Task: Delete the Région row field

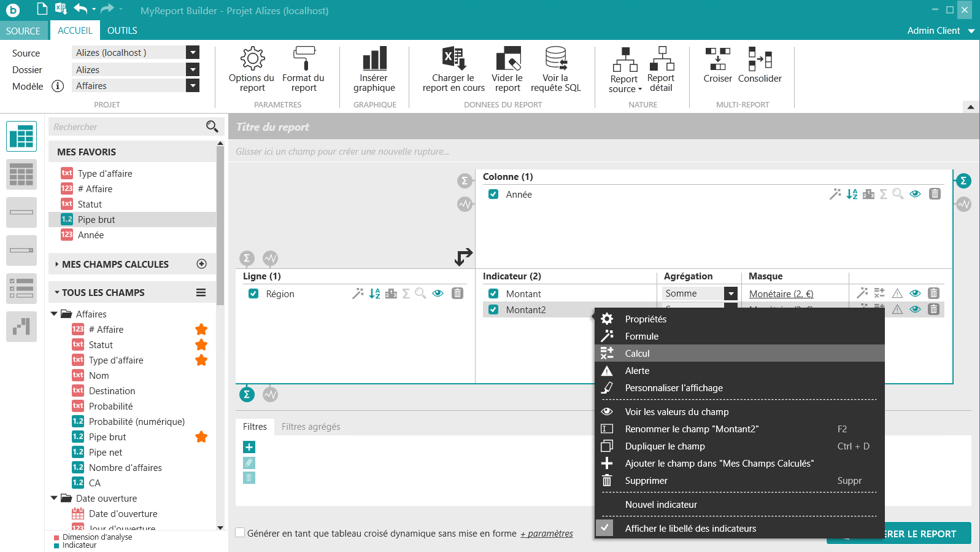Action: click(457, 293)
